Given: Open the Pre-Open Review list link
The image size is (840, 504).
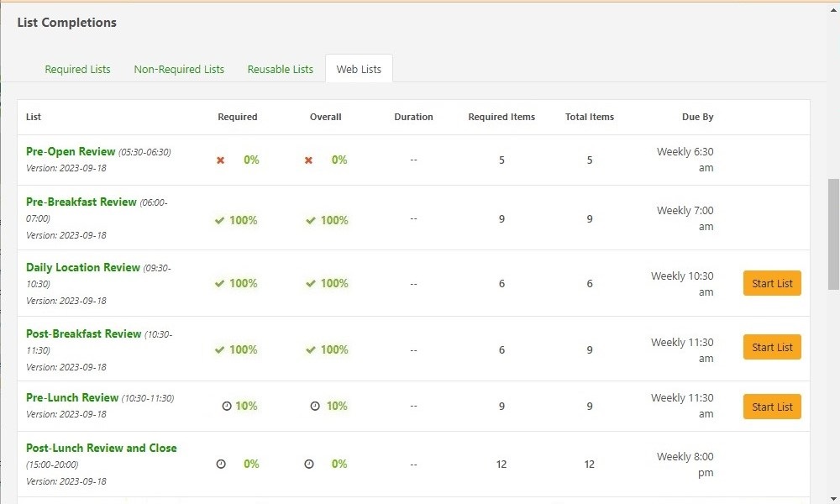Looking at the screenshot, I should pyautogui.click(x=71, y=152).
